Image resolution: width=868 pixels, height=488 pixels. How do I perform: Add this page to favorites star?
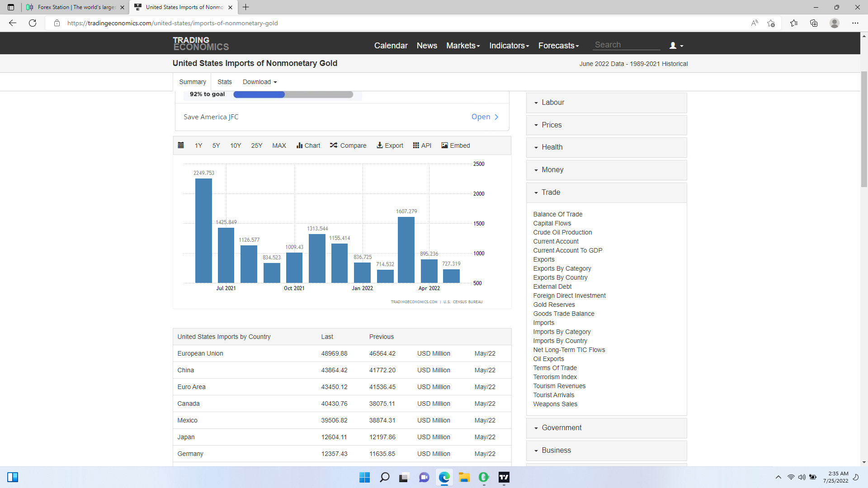click(x=771, y=23)
